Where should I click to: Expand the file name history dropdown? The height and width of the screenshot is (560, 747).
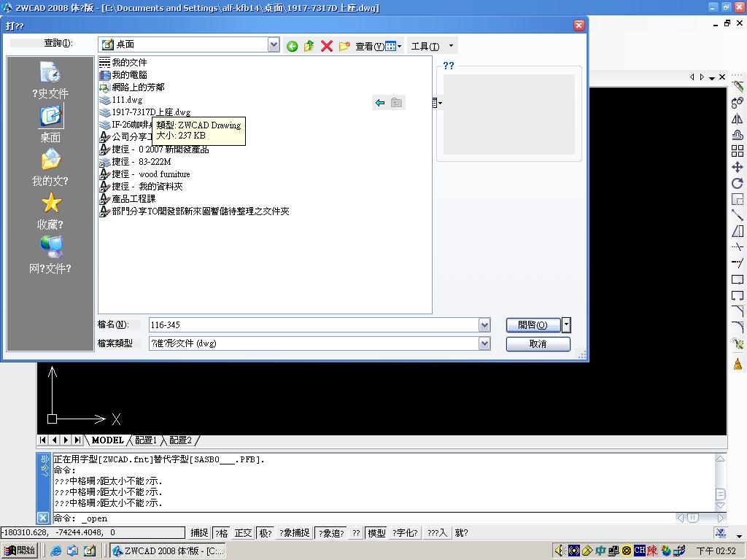(x=484, y=324)
